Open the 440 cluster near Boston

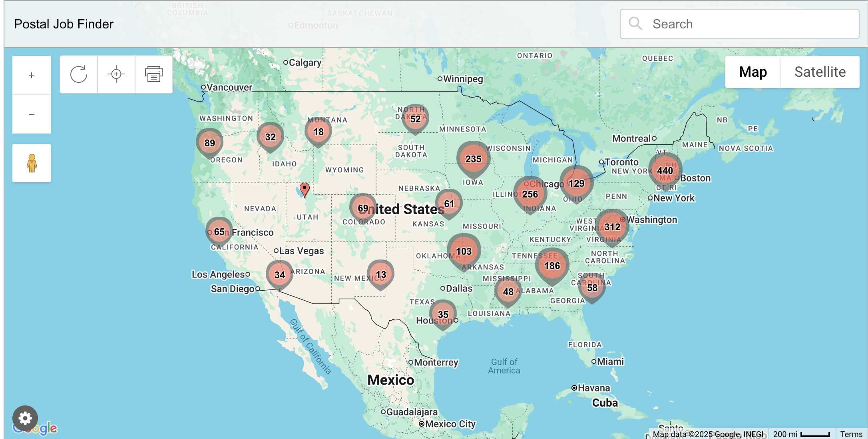(665, 171)
